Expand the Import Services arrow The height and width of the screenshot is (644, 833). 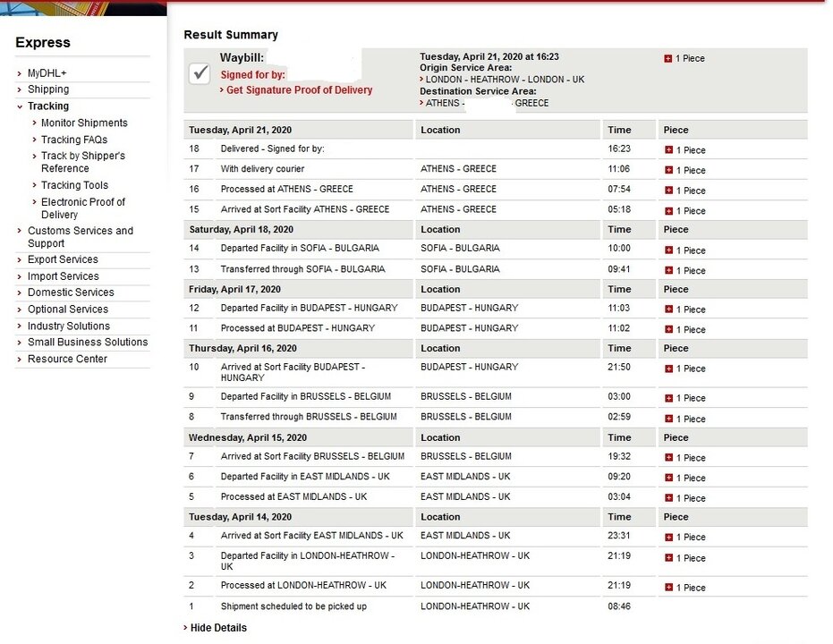point(20,276)
